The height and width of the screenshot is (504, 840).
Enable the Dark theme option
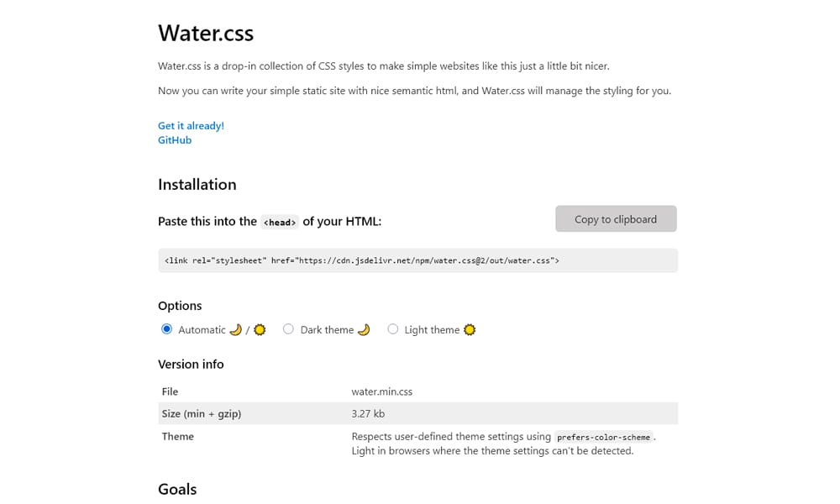tap(288, 328)
